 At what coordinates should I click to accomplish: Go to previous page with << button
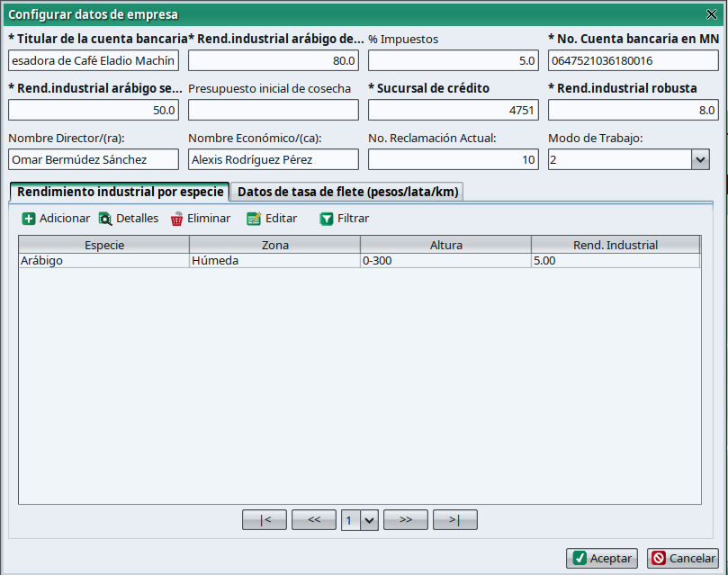pos(314,520)
